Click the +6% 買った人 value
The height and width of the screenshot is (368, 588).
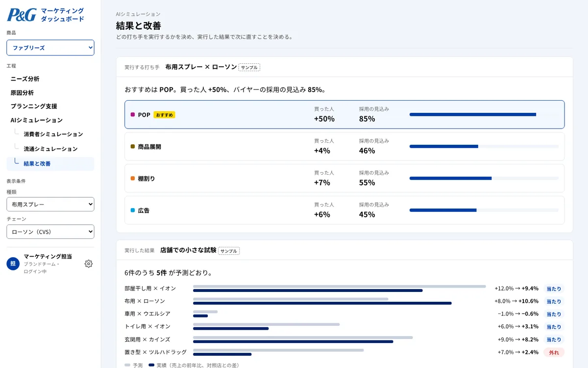pyautogui.click(x=322, y=214)
